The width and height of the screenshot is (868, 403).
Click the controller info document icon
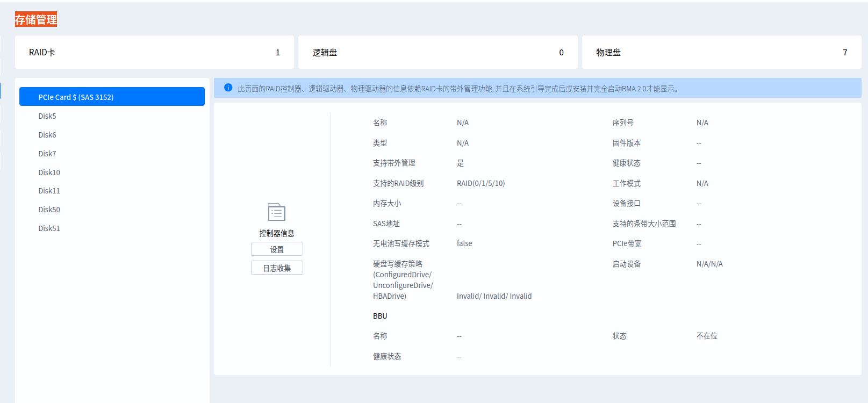coord(277,212)
